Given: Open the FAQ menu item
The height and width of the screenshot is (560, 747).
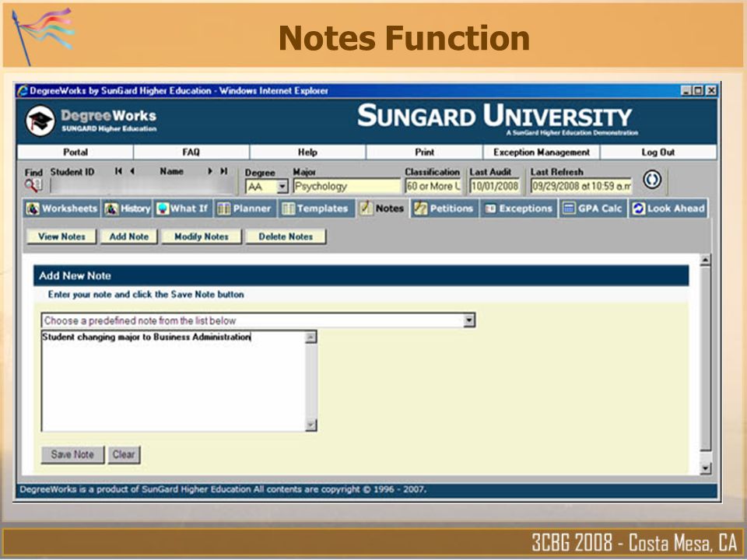Looking at the screenshot, I should pos(191,152).
